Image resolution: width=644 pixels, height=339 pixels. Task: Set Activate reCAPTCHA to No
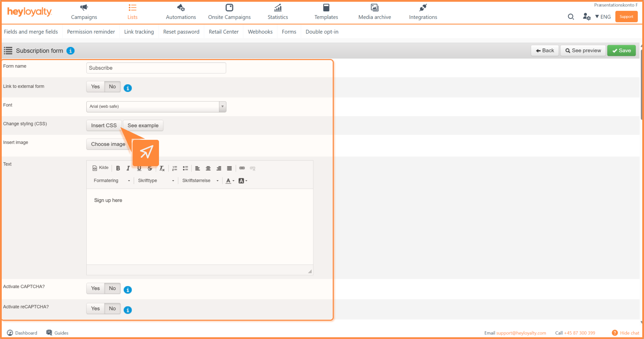click(x=112, y=308)
